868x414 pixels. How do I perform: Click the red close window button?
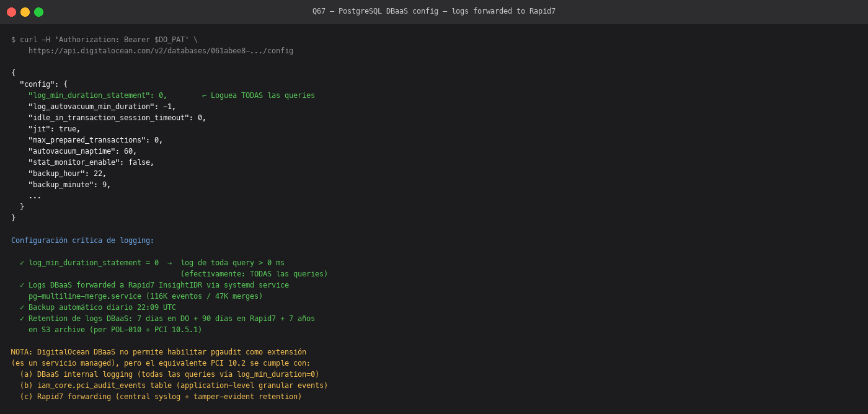tap(11, 12)
